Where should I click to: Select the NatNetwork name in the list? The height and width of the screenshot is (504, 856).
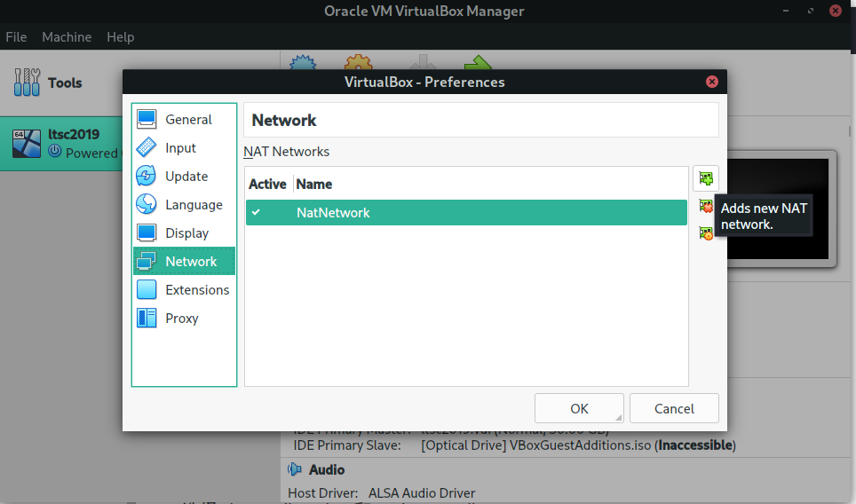(333, 213)
